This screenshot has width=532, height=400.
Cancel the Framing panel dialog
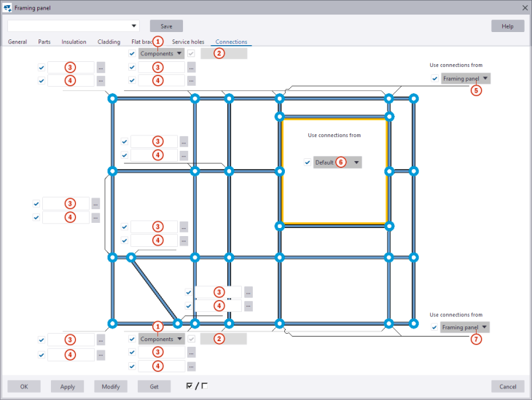(x=507, y=386)
